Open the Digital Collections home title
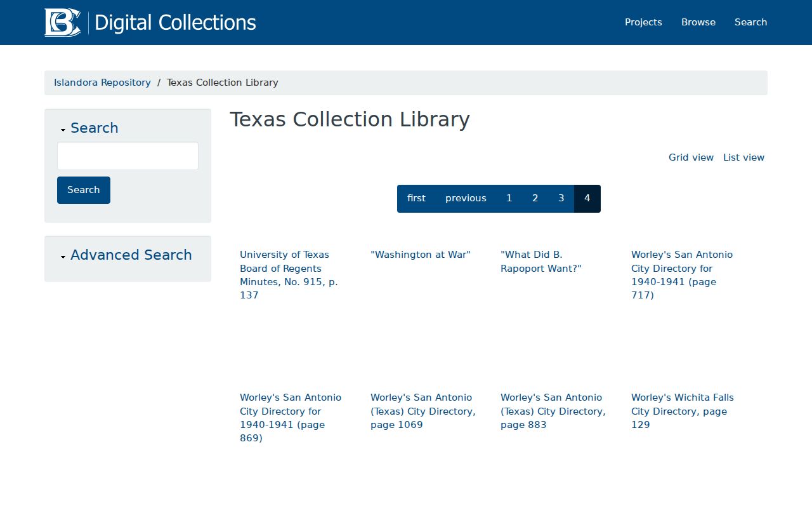Viewport: 812px width, 508px height. (175, 22)
